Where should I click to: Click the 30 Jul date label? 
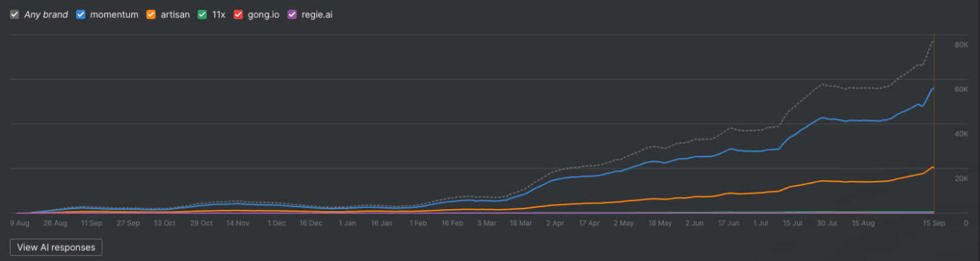[x=826, y=223]
